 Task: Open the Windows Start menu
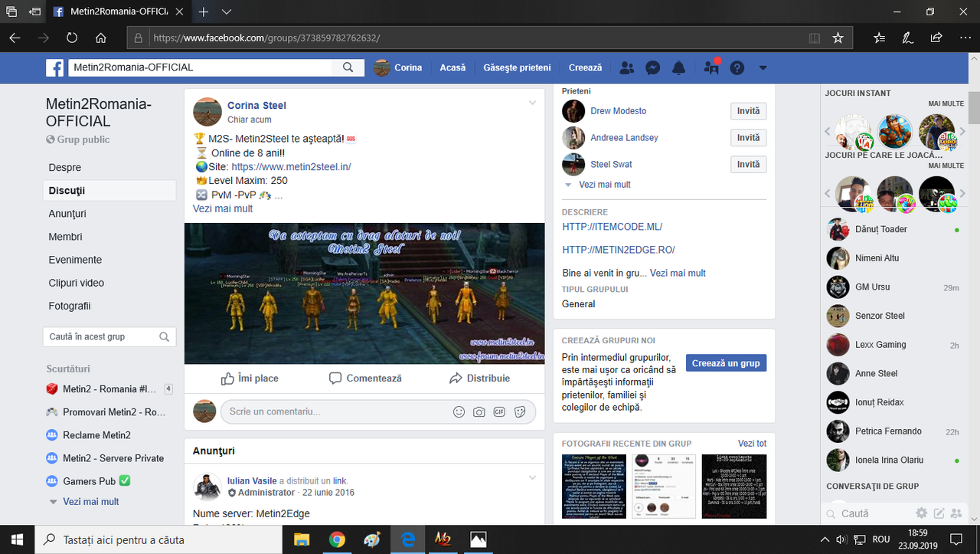(18, 539)
